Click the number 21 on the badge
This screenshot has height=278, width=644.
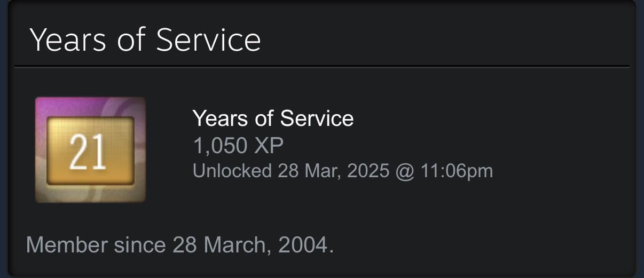pos(88,151)
